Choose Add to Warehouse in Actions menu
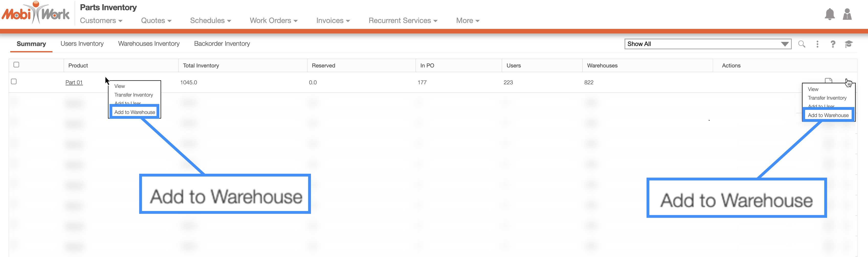The height and width of the screenshot is (257, 868). tap(828, 115)
